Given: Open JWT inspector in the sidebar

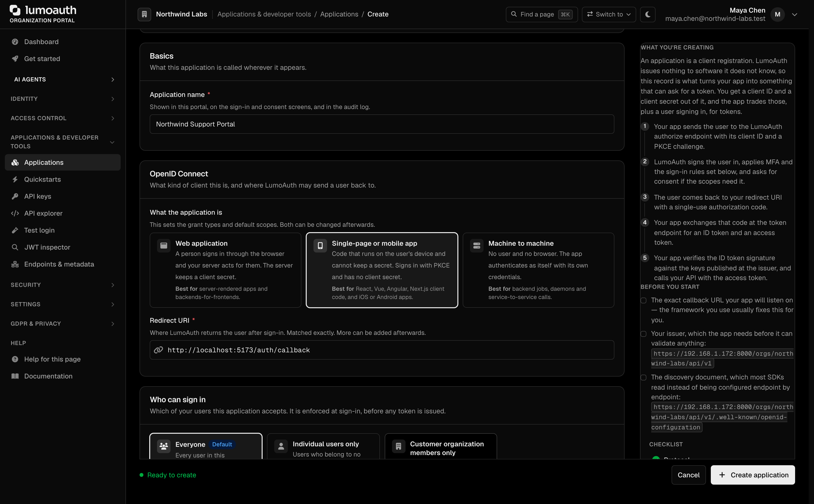Looking at the screenshot, I should pyautogui.click(x=63, y=247).
